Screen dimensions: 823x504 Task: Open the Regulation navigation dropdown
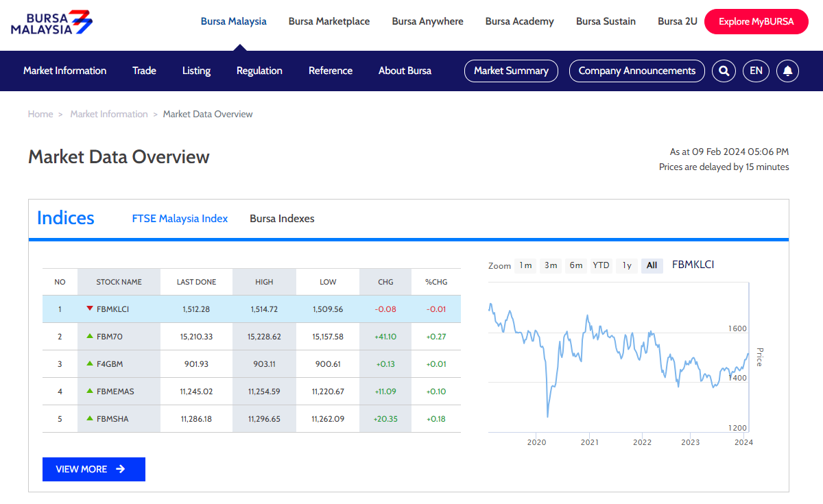[x=259, y=71]
